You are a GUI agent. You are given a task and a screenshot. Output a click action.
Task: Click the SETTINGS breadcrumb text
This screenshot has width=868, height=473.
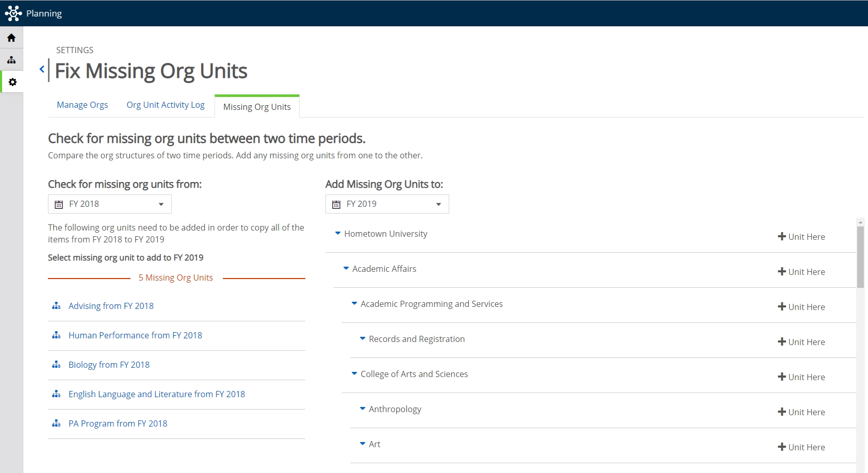click(75, 50)
